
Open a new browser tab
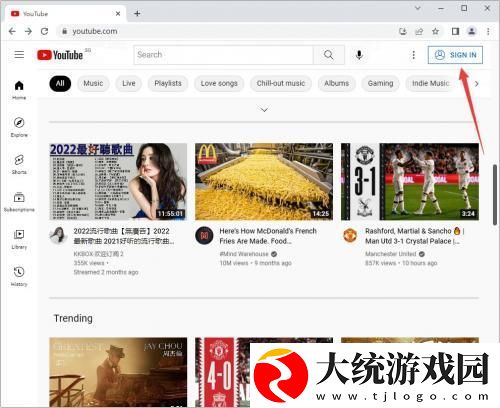tap(137, 14)
